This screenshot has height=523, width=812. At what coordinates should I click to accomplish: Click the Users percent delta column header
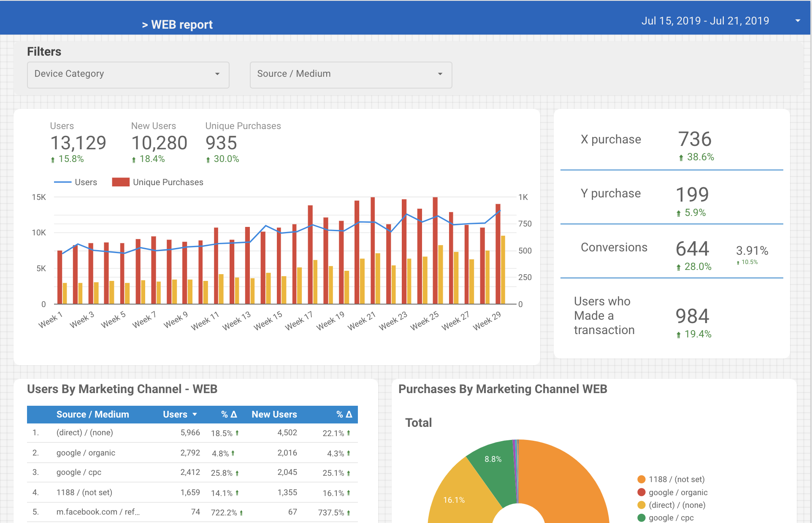tap(229, 415)
